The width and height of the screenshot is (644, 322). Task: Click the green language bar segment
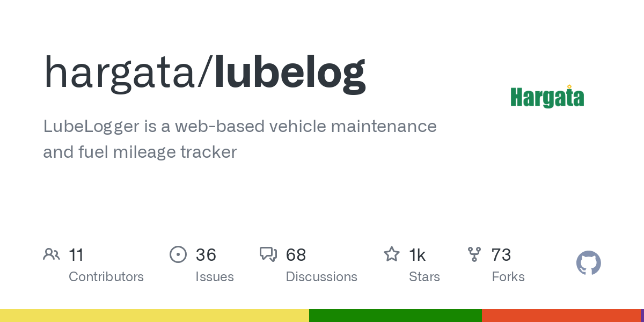(x=396, y=316)
